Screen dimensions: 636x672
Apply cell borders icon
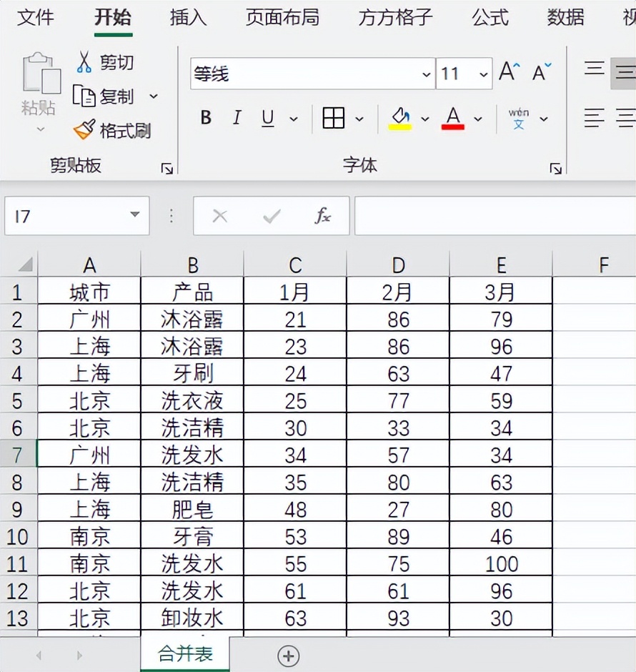click(x=333, y=119)
